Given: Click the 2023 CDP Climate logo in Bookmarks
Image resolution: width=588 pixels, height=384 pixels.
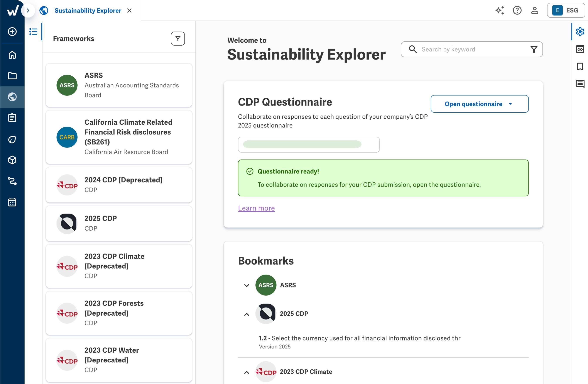Looking at the screenshot, I should (266, 372).
